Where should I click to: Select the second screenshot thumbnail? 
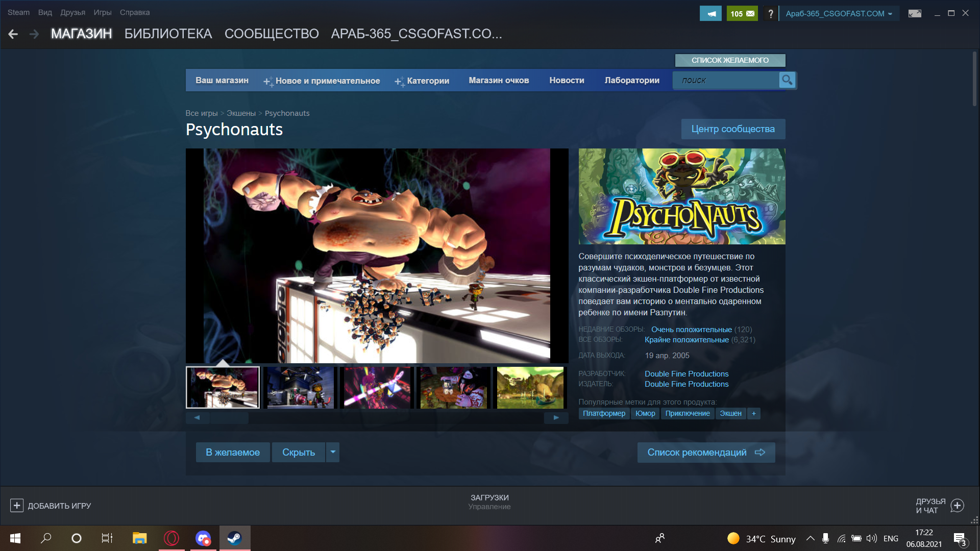point(300,387)
